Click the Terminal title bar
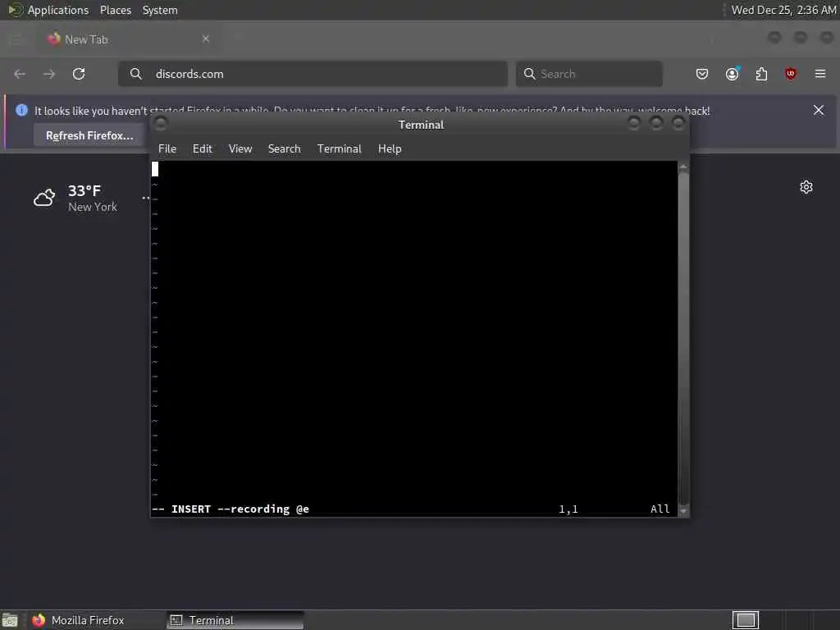840x630 pixels. pos(421,125)
